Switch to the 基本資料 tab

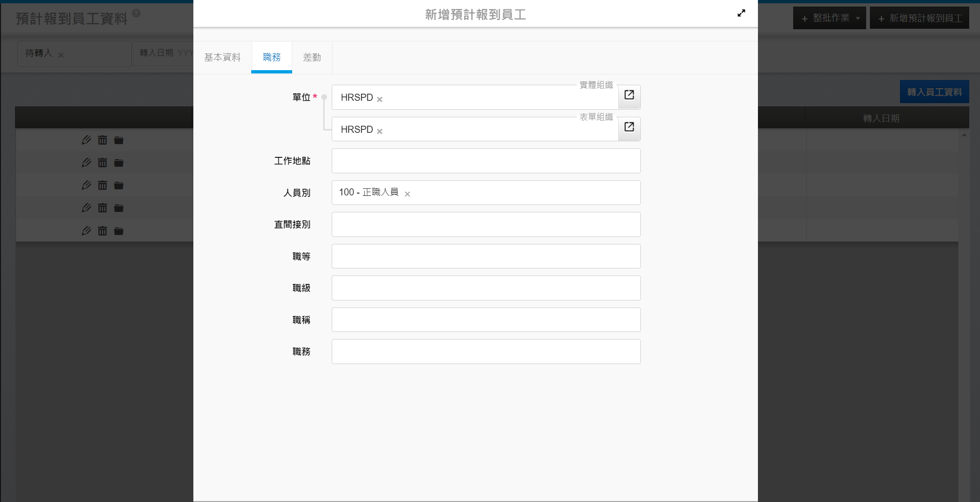coord(222,57)
